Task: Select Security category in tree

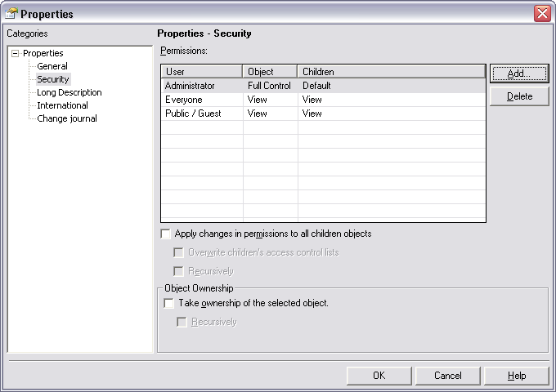Action: pyautogui.click(x=53, y=79)
